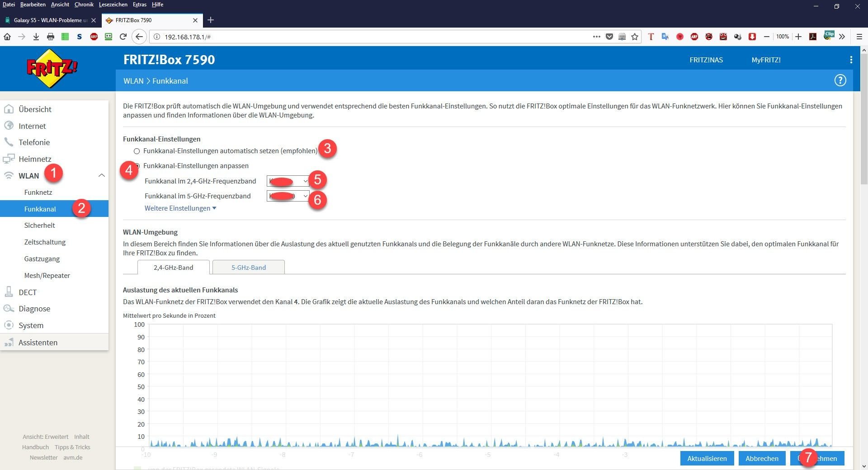Click the page info icon in address bar
This screenshot has height=470, width=868.
pos(157,37)
